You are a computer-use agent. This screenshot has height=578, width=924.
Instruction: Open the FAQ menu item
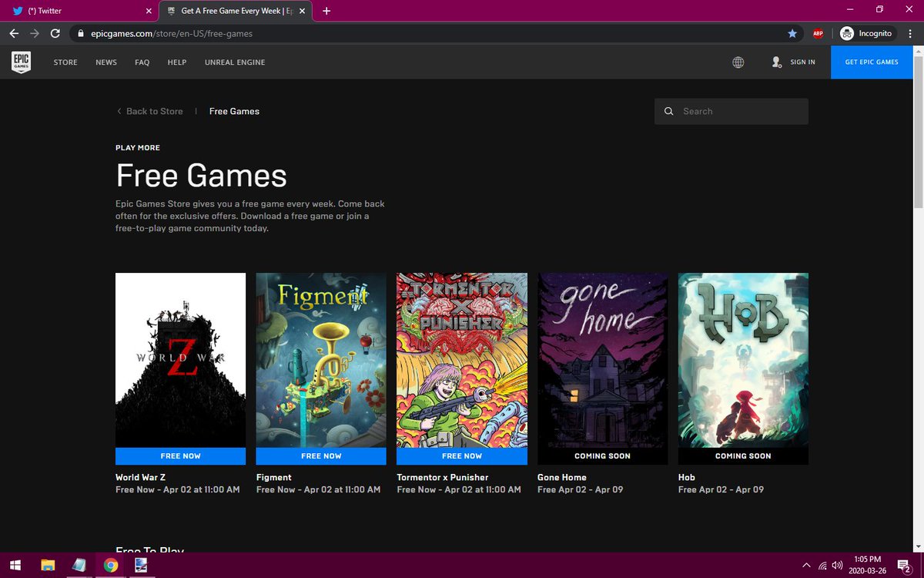(x=142, y=62)
